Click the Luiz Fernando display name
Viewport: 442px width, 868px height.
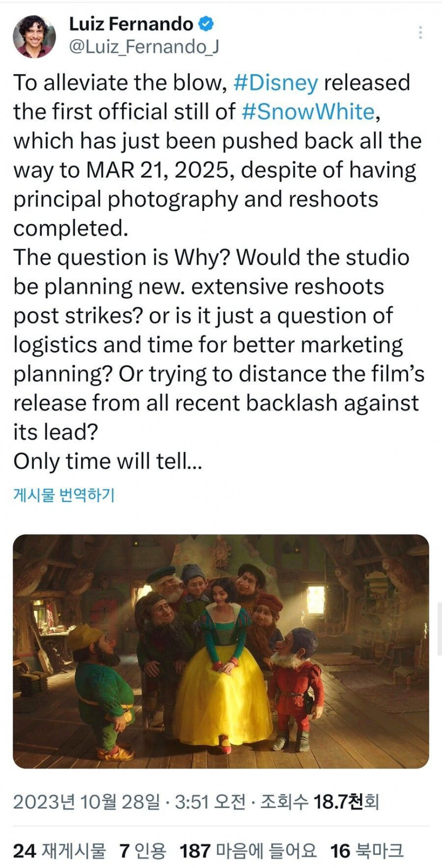click(131, 24)
